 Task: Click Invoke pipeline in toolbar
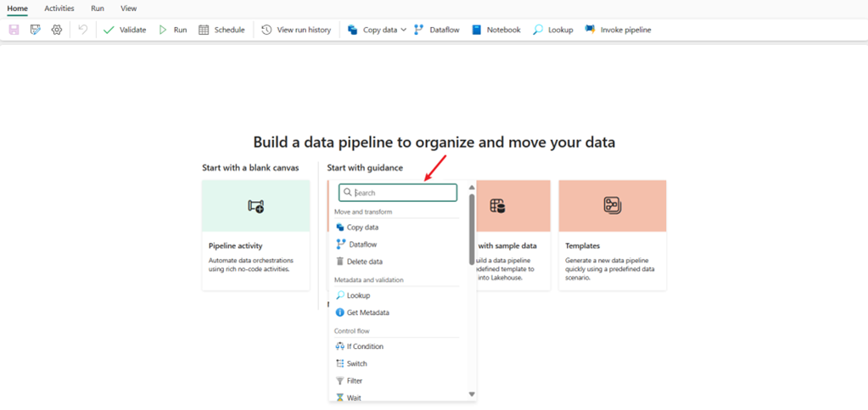click(x=618, y=30)
